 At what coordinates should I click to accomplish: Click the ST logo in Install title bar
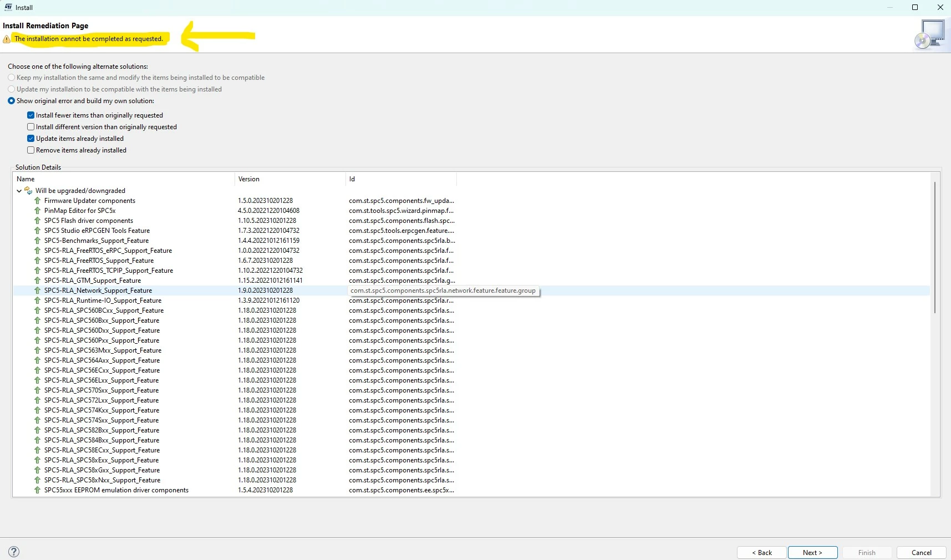pyautogui.click(x=8, y=7)
